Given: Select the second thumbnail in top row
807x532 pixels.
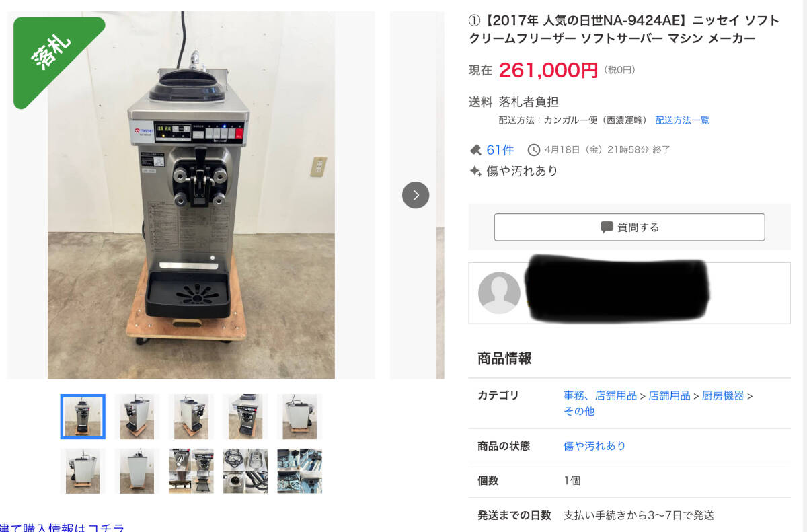Looking at the screenshot, I should pos(137,417).
